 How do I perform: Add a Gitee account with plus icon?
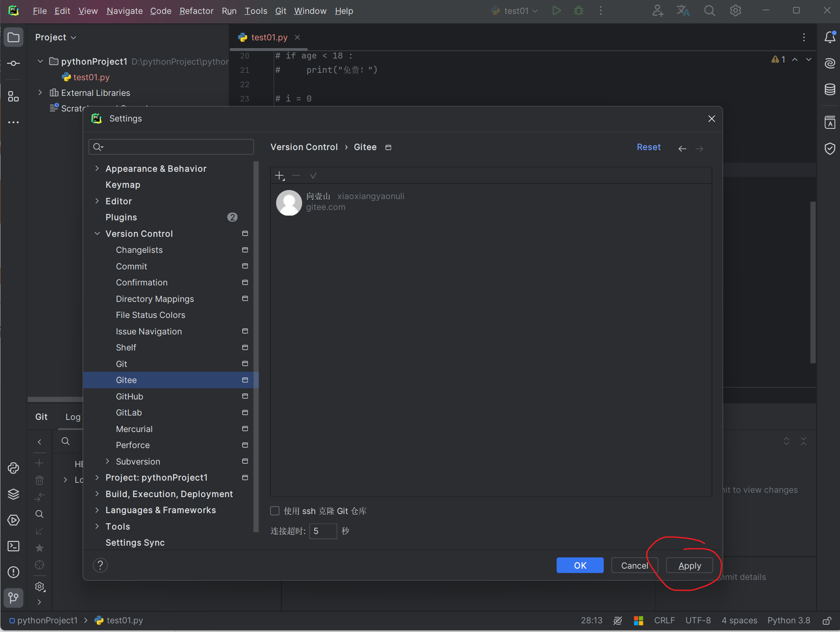(x=280, y=176)
